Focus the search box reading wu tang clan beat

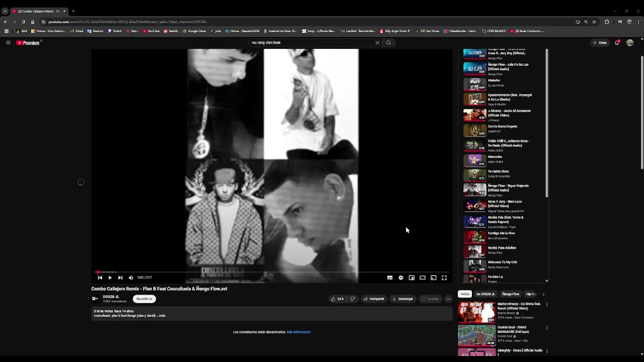point(312,43)
